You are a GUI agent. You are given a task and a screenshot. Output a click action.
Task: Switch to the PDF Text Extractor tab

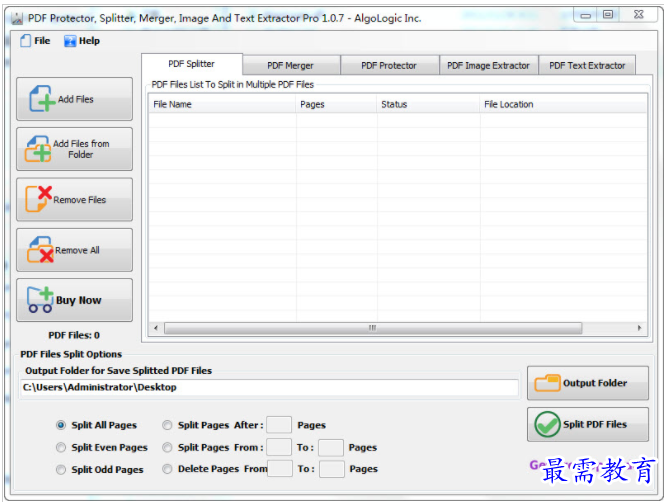[587, 65]
